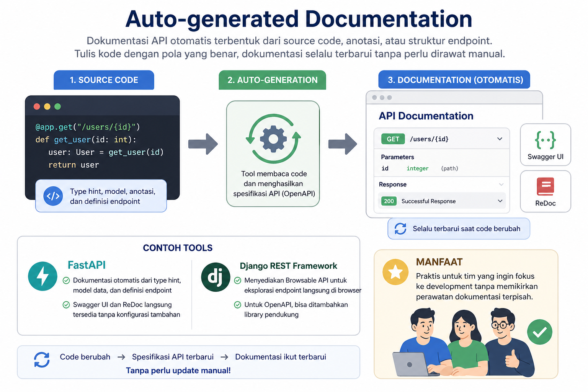Click check mark beside Dokumentasi otomatis dari type hint
Image resolution: width=588 pixels, height=392 pixels.
point(66,280)
